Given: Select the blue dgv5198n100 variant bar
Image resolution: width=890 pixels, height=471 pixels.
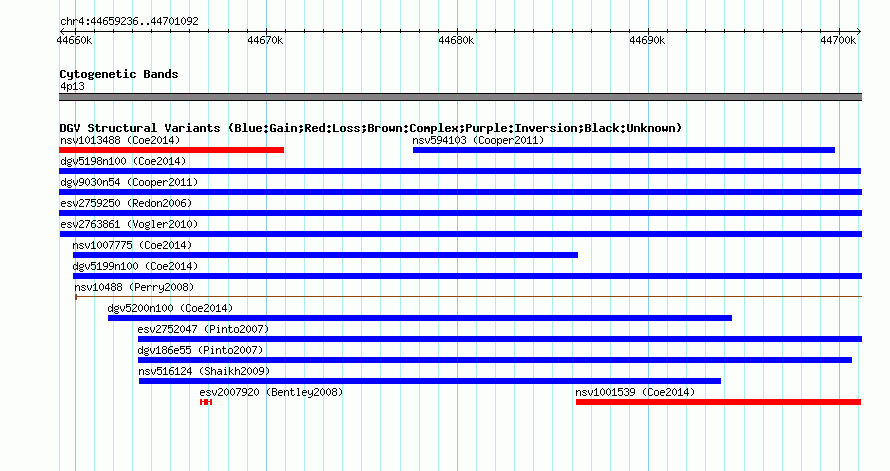Looking at the screenshot, I should click(460, 171).
